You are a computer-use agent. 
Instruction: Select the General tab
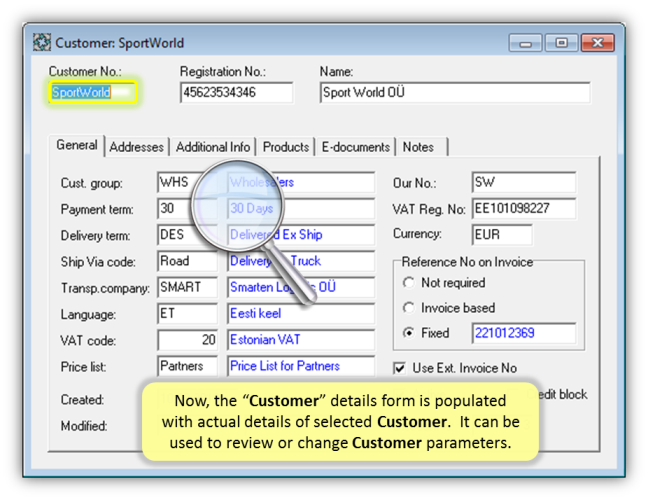[77, 145]
